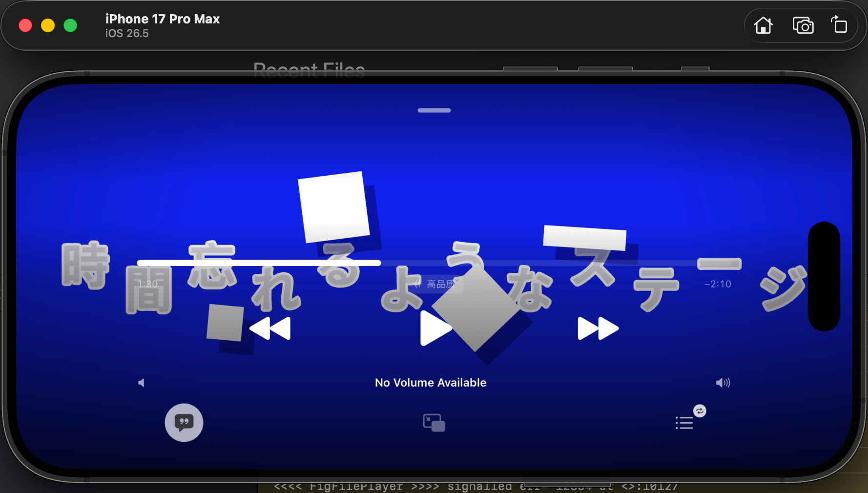Take a simulator screenshot with camera icon
The height and width of the screenshot is (493, 868).
click(803, 25)
